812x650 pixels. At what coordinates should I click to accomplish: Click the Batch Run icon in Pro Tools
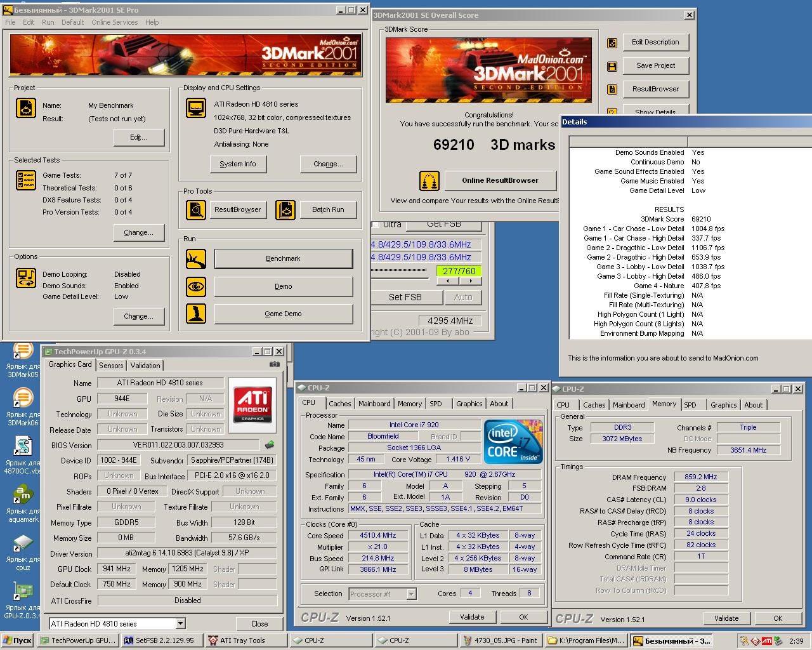(x=285, y=209)
